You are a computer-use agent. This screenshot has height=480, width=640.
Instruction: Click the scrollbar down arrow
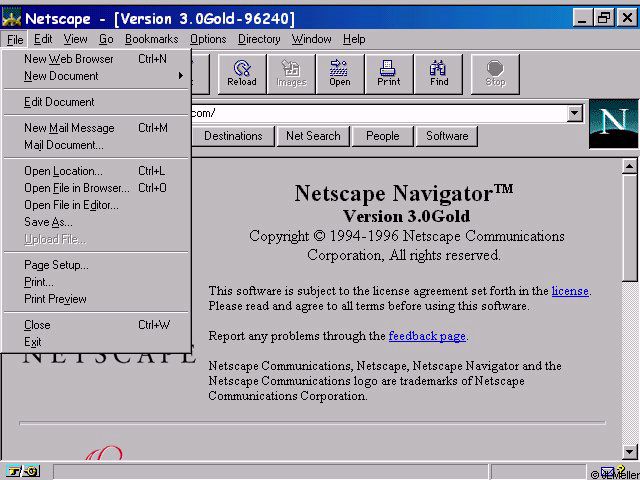coord(629,451)
